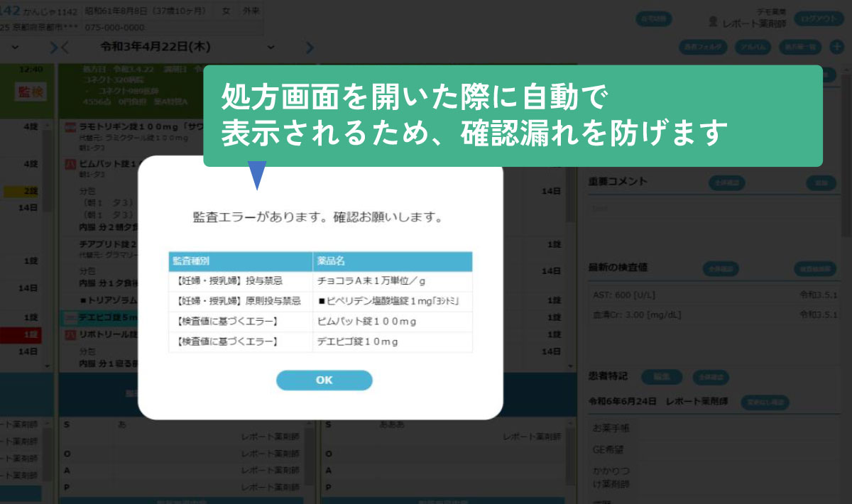Click OK in the audit error dialog
This screenshot has height=504, width=852.
point(324,380)
